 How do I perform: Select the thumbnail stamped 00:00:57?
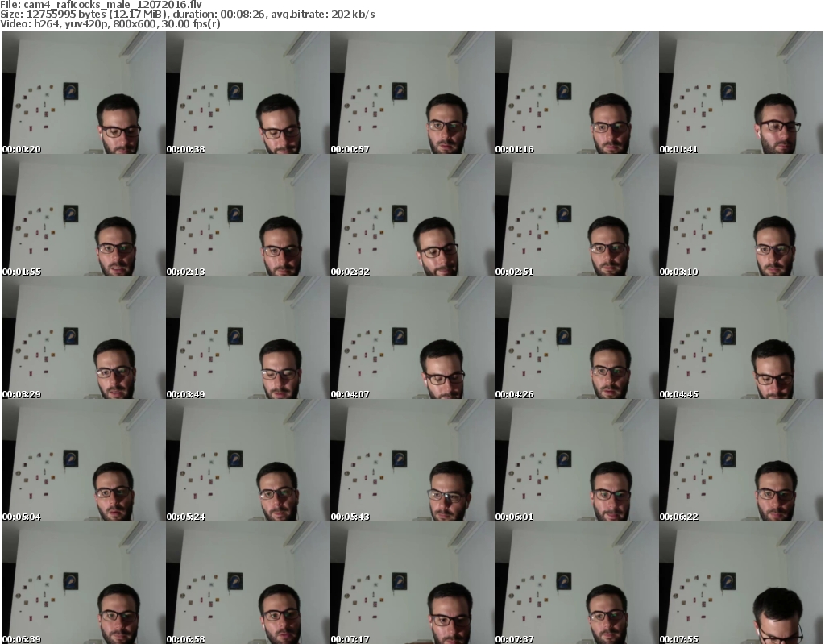coord(412,93)
